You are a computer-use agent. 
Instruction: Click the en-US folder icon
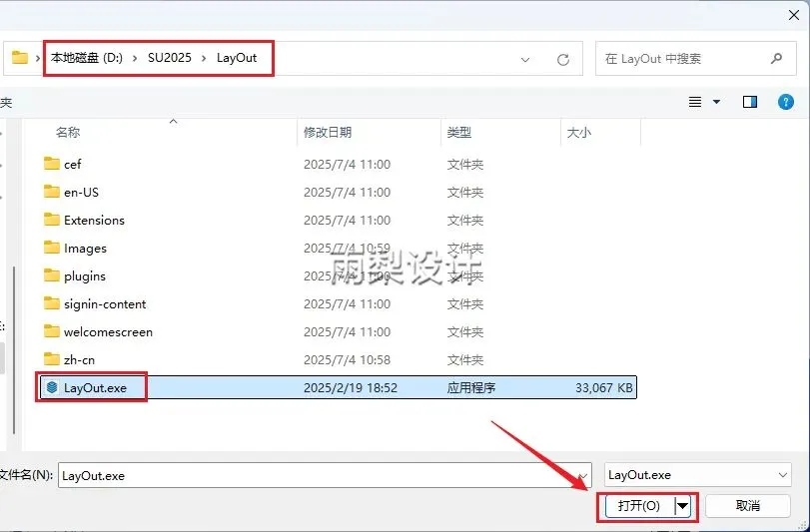pyautogui.click(x=51, y=192)
